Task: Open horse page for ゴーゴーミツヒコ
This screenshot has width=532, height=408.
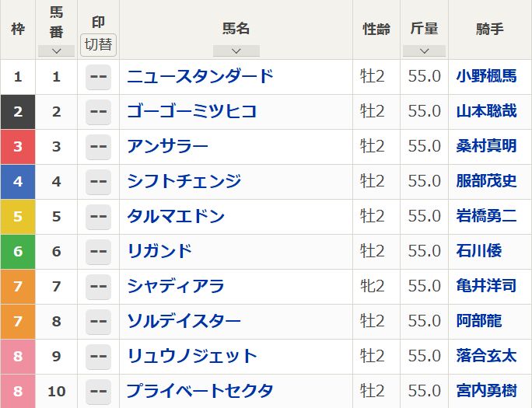Action: click(191, 111)
